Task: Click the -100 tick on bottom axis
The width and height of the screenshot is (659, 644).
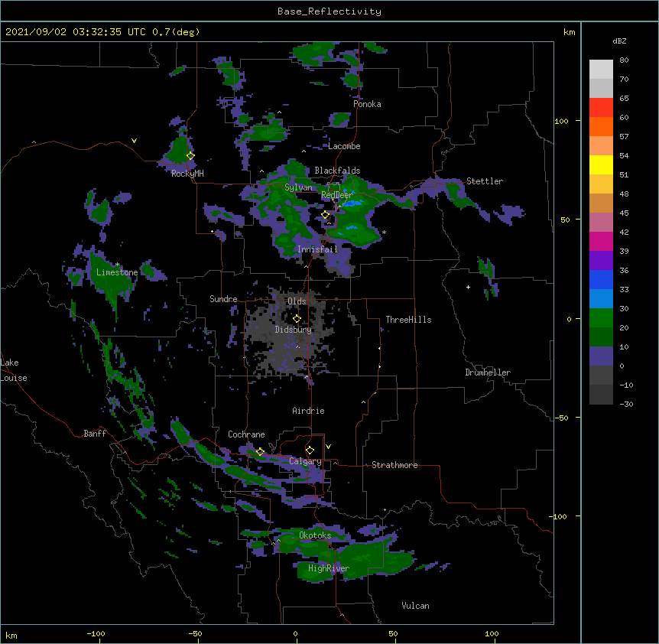Action: 96,633
